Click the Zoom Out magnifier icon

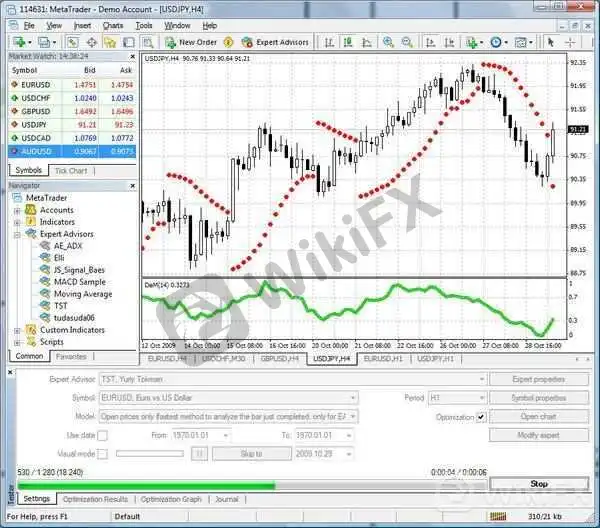click(407, 42)
